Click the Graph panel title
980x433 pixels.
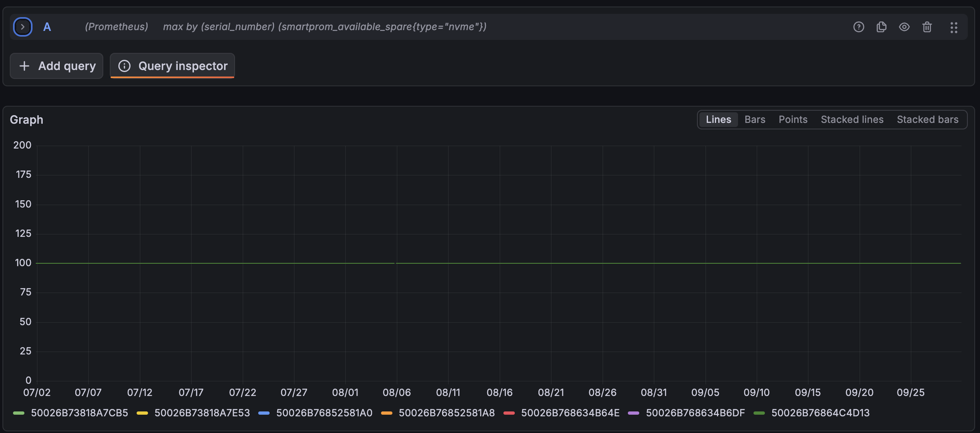[26, 120]
